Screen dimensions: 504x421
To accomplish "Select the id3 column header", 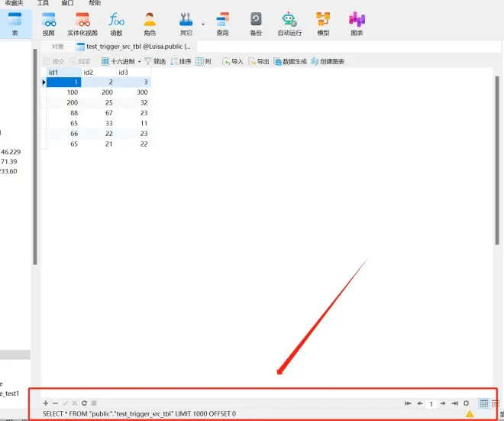I will (134, 73).
